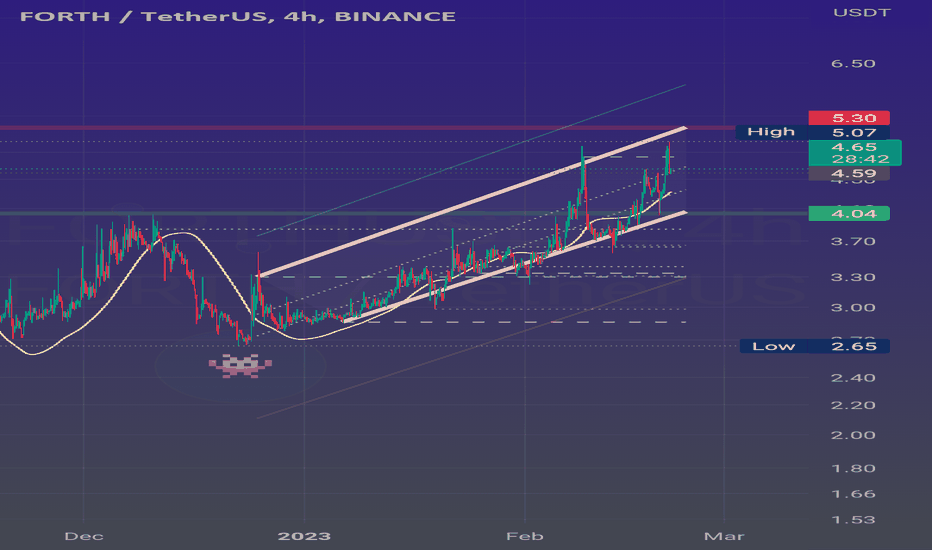Click the 3.70 price axis value
932x550 pixels.
(x=853, y=241)
